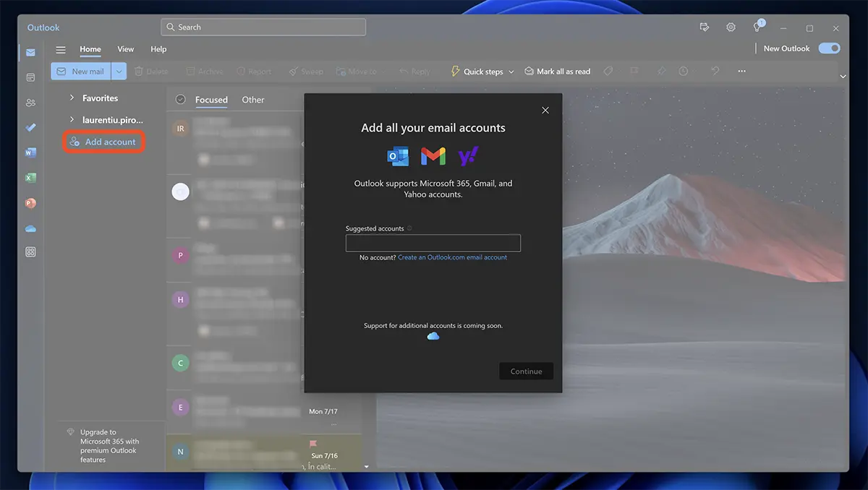Switch to the View ribbon tab
868x490 pixels.
pos(126,49)
